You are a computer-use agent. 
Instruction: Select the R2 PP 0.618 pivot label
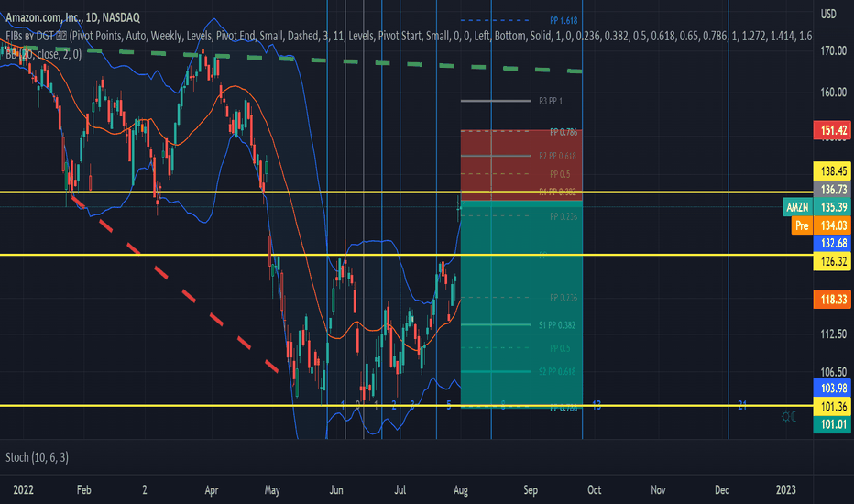tap(557, 156)
